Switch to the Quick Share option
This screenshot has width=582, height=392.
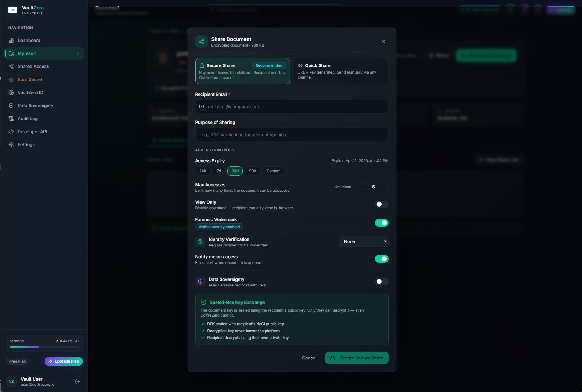click(341, 71)
